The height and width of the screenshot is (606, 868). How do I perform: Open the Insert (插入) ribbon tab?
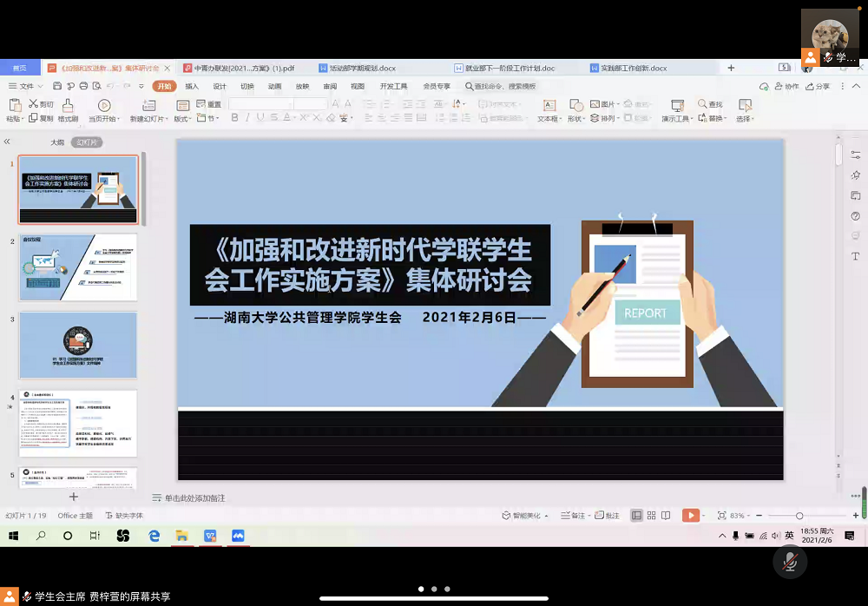pos(192,86)
